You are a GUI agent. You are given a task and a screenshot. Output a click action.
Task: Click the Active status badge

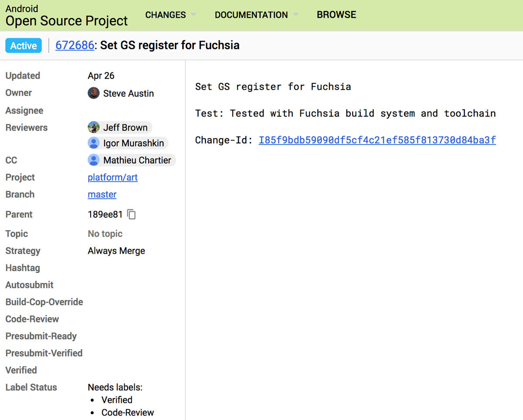(x=24, y=45)
